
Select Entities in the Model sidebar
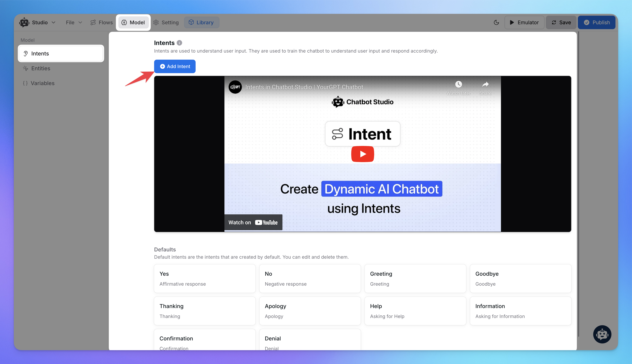pyautogui.click(x=61, y=68)
